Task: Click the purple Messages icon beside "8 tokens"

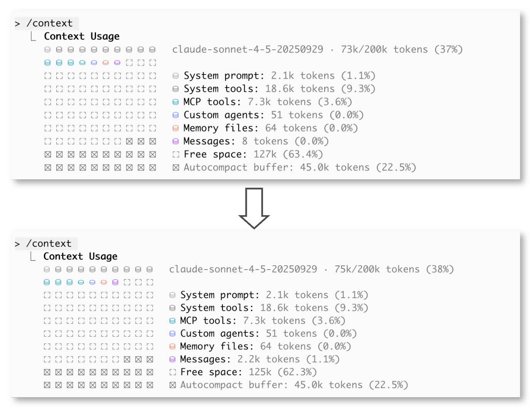Action: (176, 142)
